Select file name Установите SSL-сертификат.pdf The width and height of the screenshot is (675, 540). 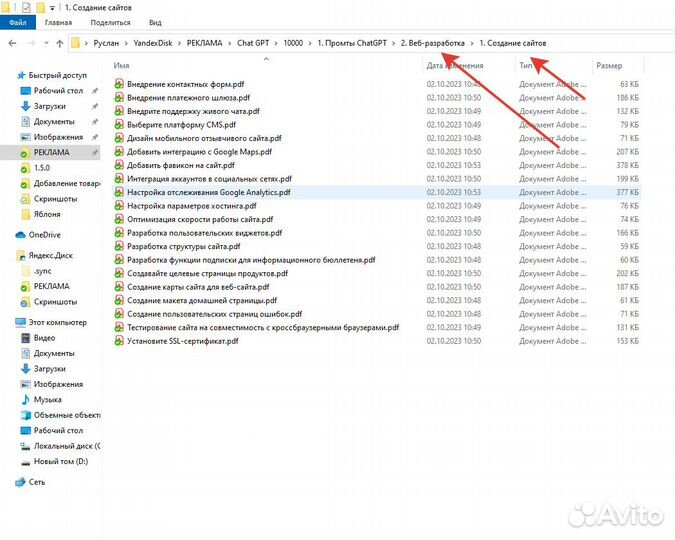click(x=183, y=341)
